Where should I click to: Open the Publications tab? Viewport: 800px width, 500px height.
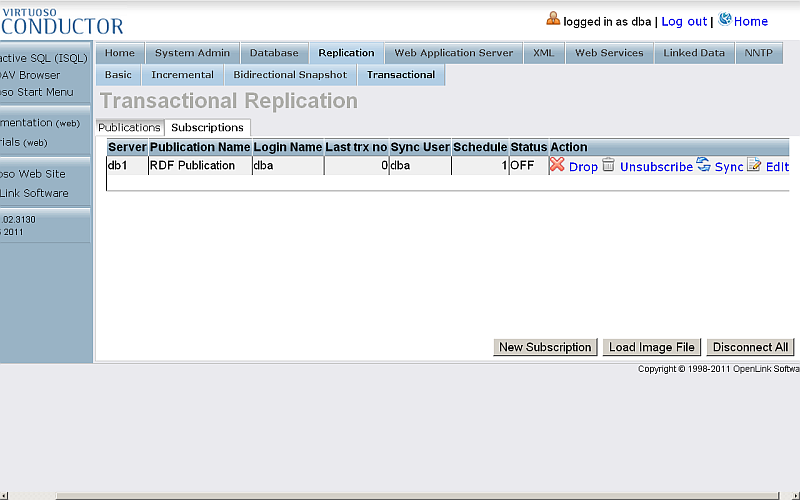pos(129,128)
